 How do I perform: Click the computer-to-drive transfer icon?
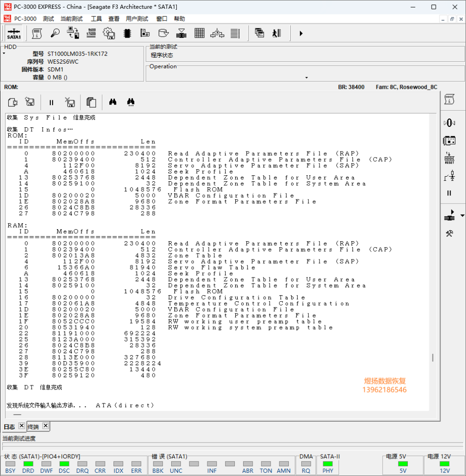(x=73, y=33)
